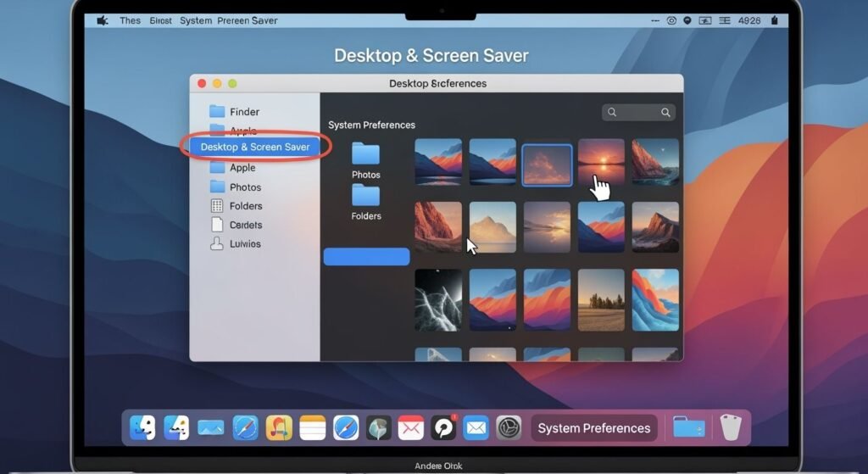The width and height of the screenshot is (868, 474).
Task: Open the blue landscape picture app in the dock
Action: pyautogui.click(x=211, y=427)
